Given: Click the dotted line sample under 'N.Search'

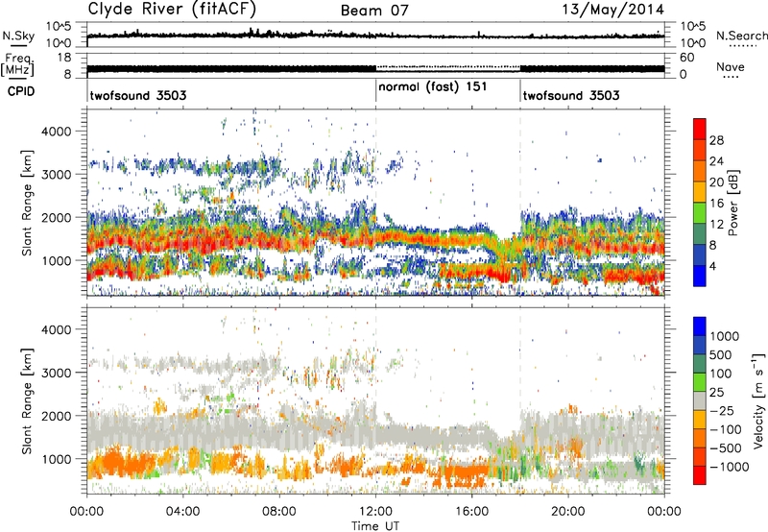Looking at the screenshot, I should (x=743, y=45).
